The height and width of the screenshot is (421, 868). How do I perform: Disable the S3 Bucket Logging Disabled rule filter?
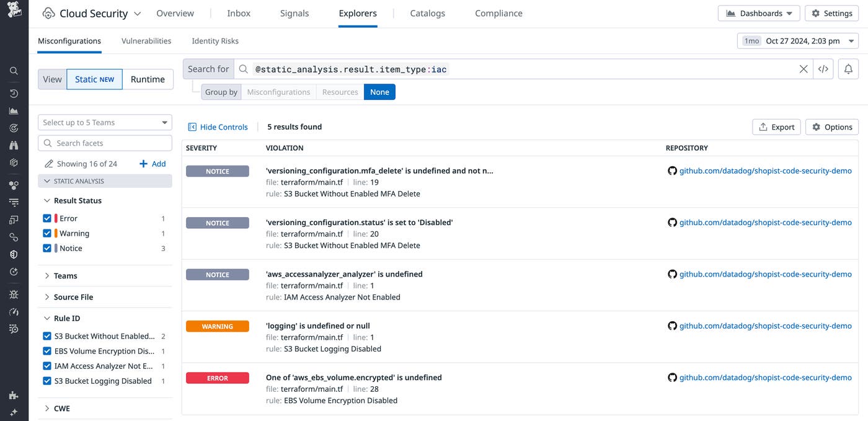coord(46,381)
